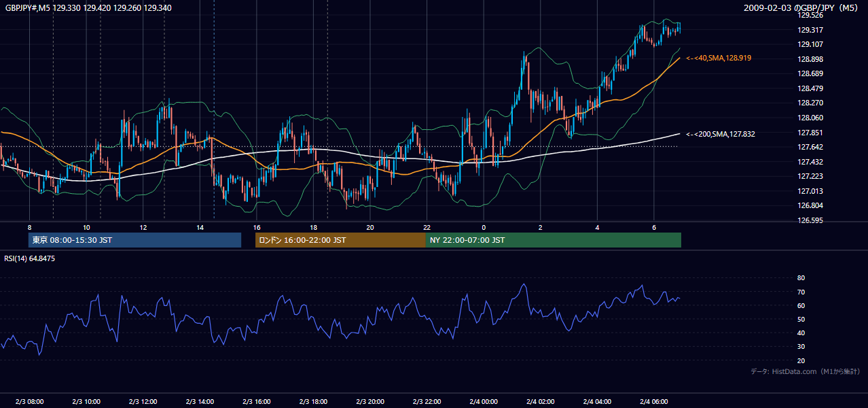
Task: Click the 2/4 00:00 bottom time label
Action: [x=484, y=402]
